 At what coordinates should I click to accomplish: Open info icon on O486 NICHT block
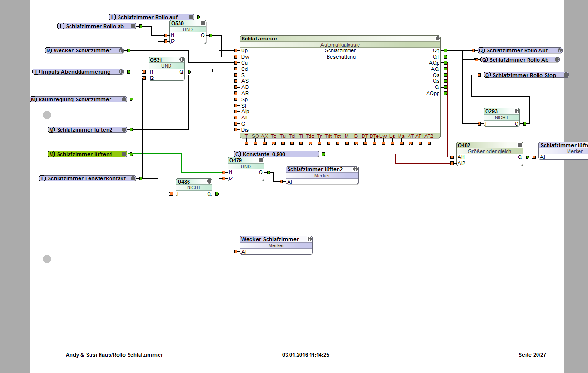209,182
